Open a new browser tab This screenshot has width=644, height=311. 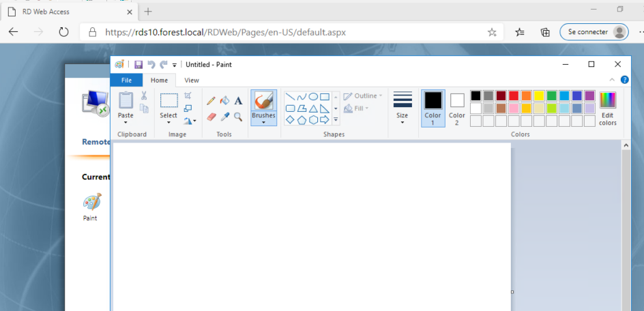148,12
